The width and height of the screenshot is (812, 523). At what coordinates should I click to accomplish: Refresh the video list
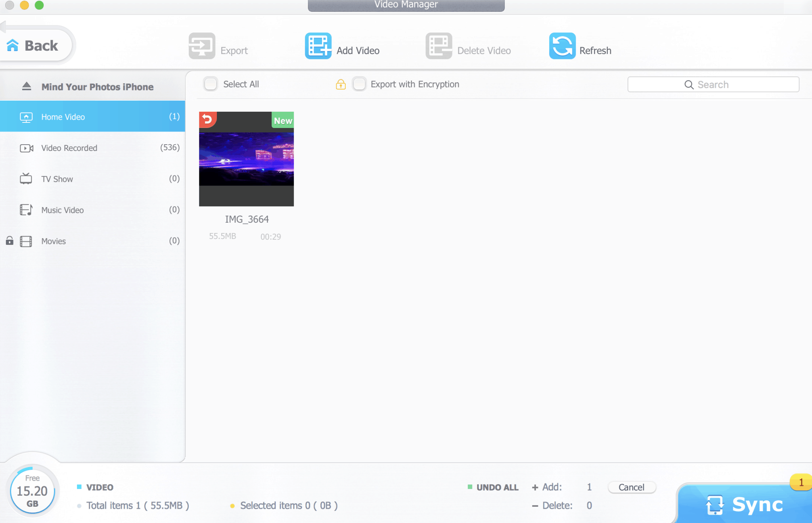coord(562,46)
